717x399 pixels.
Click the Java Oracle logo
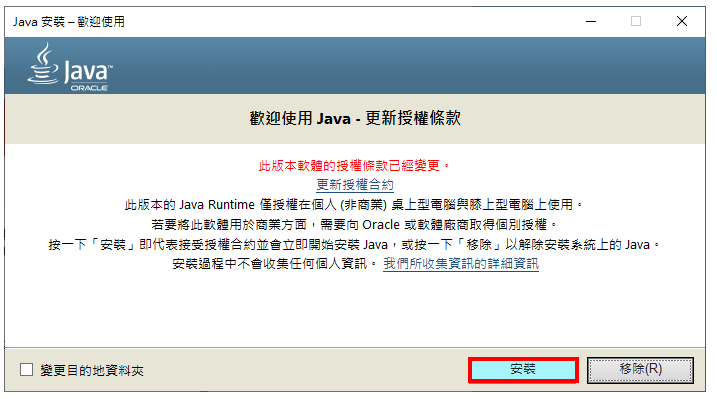pyautogui.click(x=70, y=67)
